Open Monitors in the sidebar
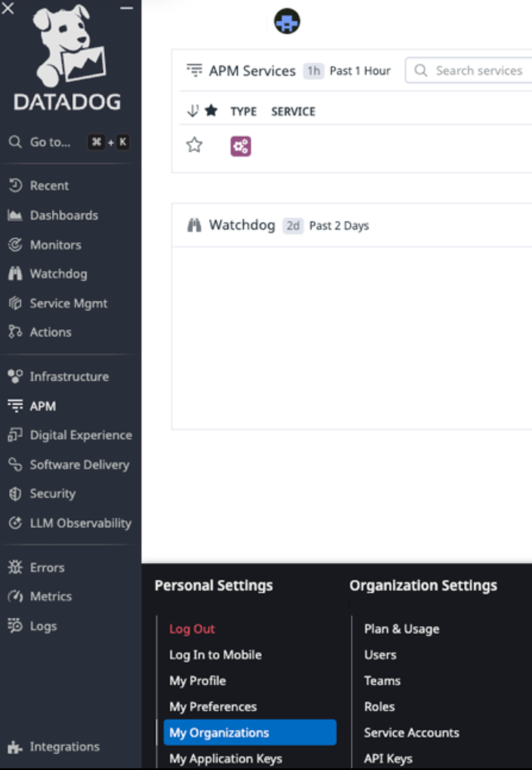The height and width of the screenshot is (770, 532). coord(55,245)
